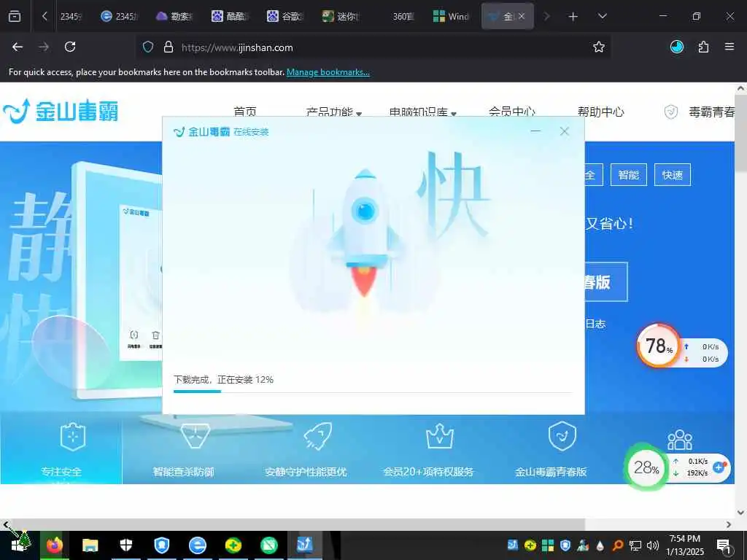Click the 下载完成,正在安装 12% status text
The width and height of the screenshot is (747, 560).
pos(223,379)
